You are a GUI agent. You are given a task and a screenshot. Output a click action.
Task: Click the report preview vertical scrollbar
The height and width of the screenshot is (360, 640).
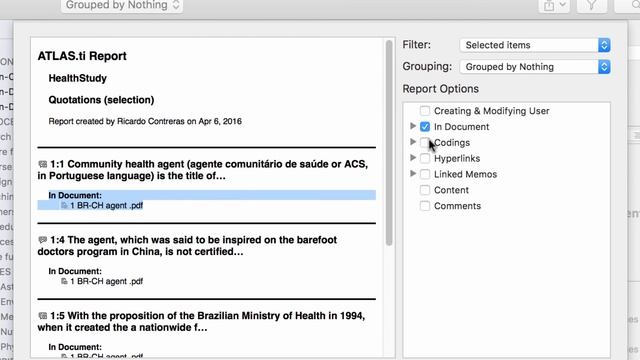pos(389,143)
